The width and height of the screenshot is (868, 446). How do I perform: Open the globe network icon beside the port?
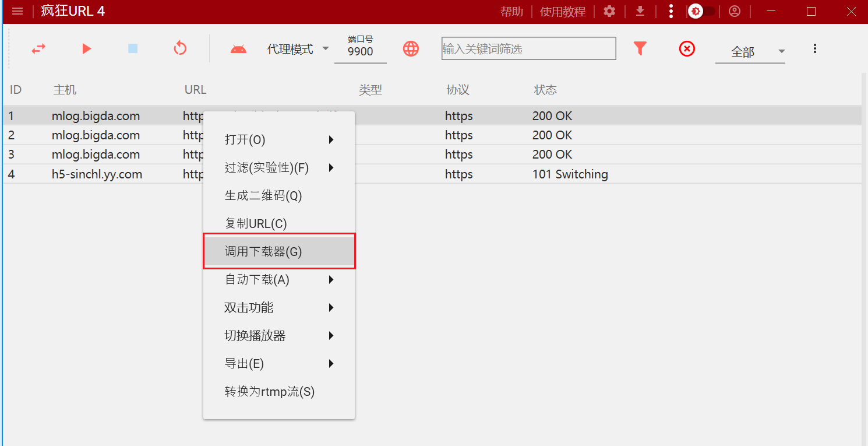411,49
